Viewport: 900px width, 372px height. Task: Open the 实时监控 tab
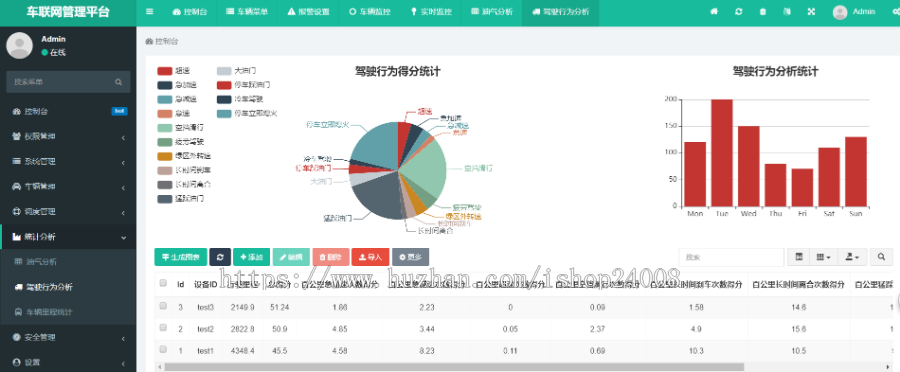pyautogui.click(x=431, y=11)
